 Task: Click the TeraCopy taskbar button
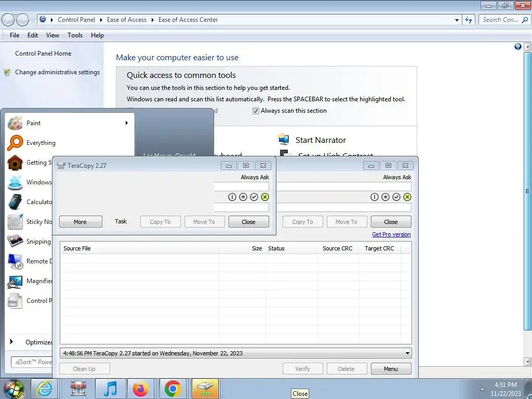[205, 389]
